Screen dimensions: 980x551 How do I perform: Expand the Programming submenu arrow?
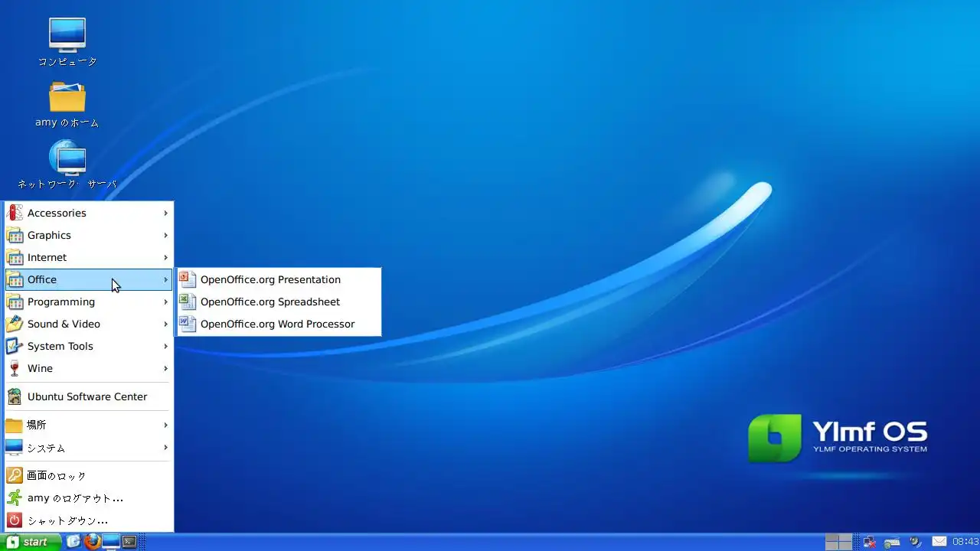click(165, 302)
